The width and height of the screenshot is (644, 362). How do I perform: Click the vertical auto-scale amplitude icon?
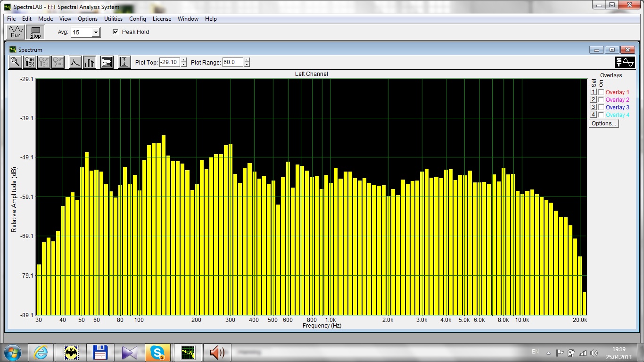[124, 62]
